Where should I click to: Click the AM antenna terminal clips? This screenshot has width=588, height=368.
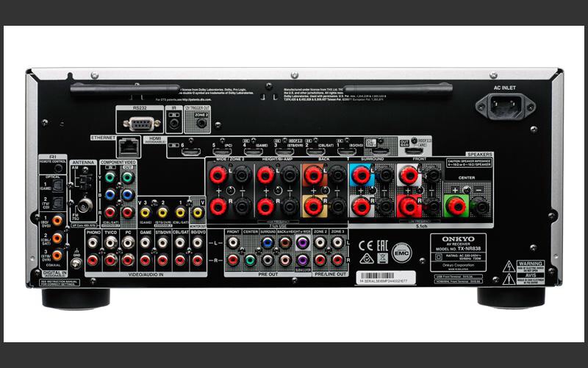click(x=85, y=182)
